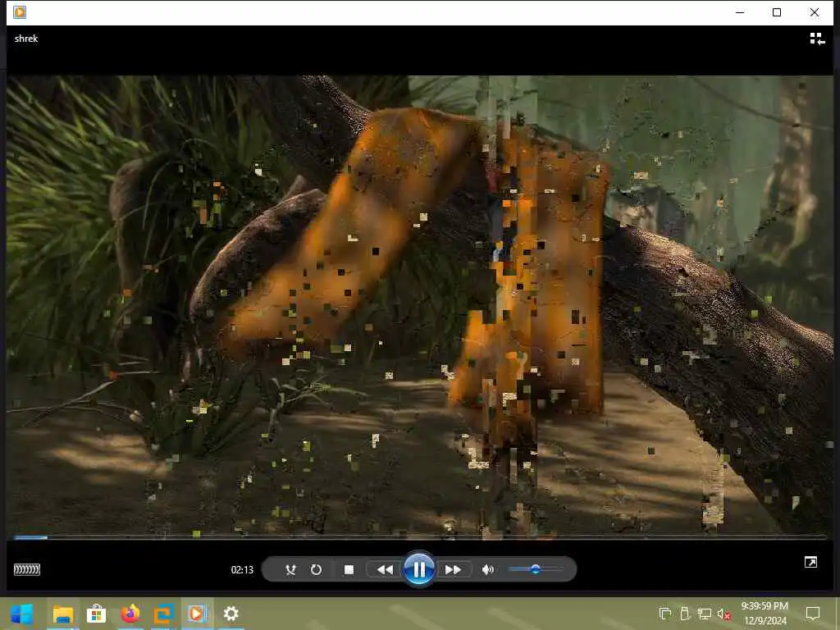The image size is (840, 630).
Task: Open File Explorer from taskbar
Action: [x=62, y=614]
